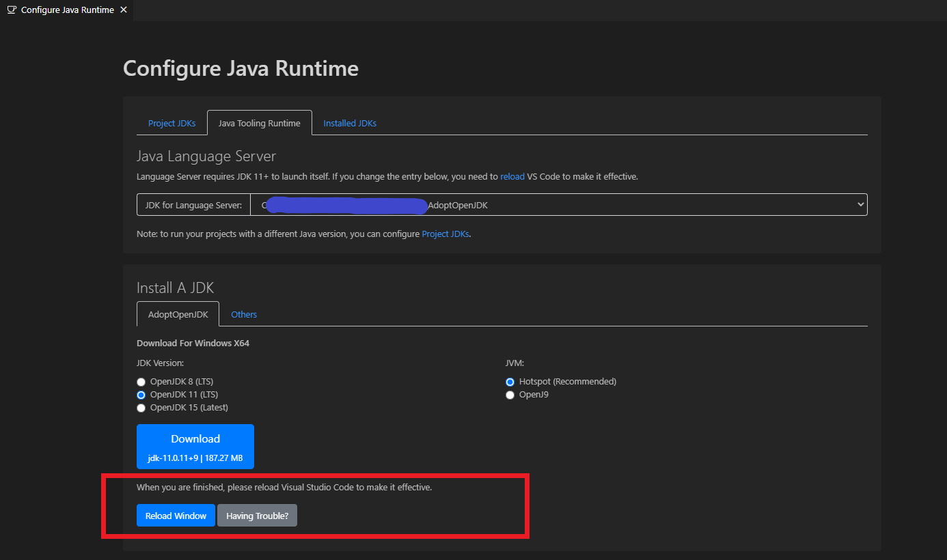Open the Project JDKs link in the note

click(x=445, y=234)
